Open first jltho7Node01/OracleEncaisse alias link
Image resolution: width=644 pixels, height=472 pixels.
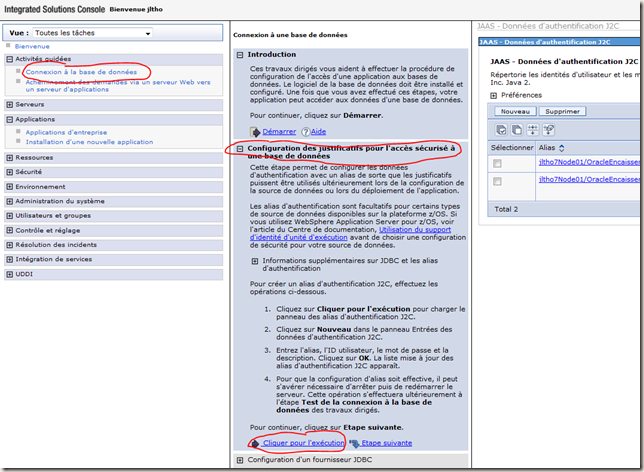pyautogui.click(x=589, y=162)
